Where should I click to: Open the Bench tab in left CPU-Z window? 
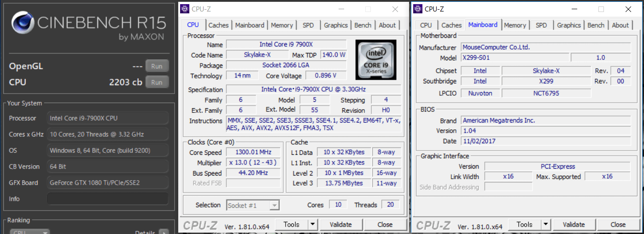coord(363,25)
